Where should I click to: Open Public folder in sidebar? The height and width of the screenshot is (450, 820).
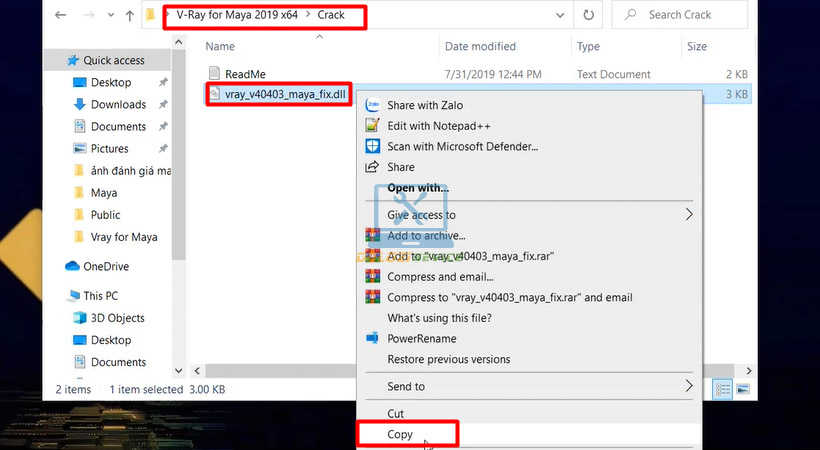click(105, 215)
